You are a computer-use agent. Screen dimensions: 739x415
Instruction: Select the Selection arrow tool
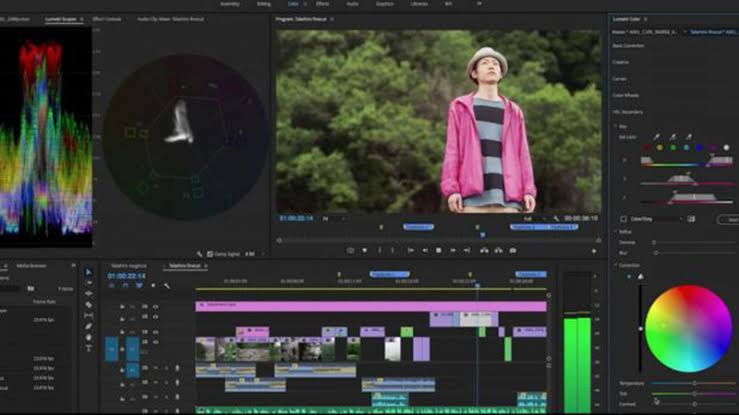click(x=88, y=271)
